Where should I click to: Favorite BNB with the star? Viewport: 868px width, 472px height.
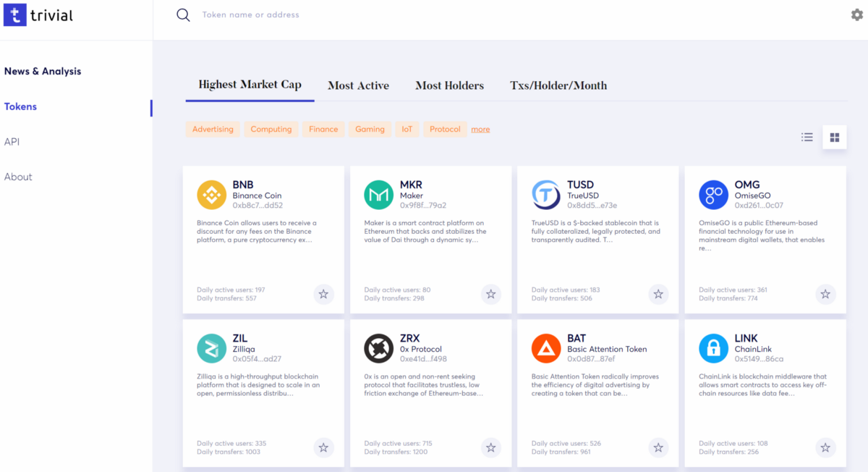(x=323, y=294)
